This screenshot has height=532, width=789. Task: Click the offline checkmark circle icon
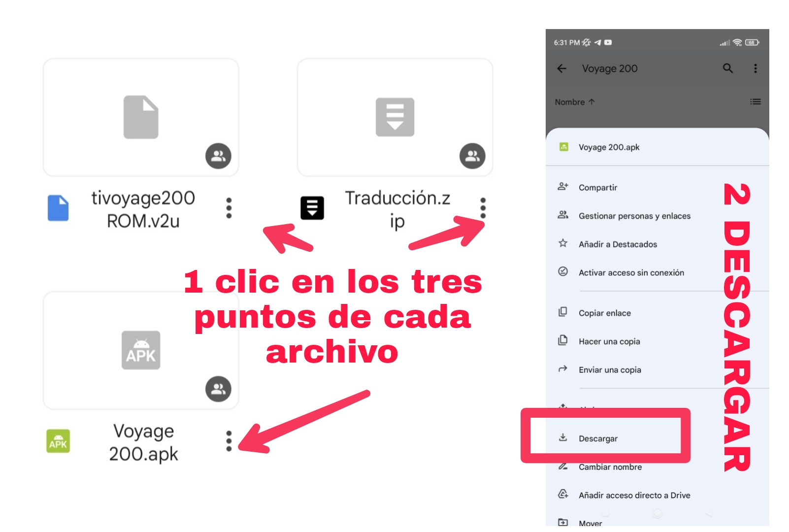pyautogui.click(x=563, y=271)
